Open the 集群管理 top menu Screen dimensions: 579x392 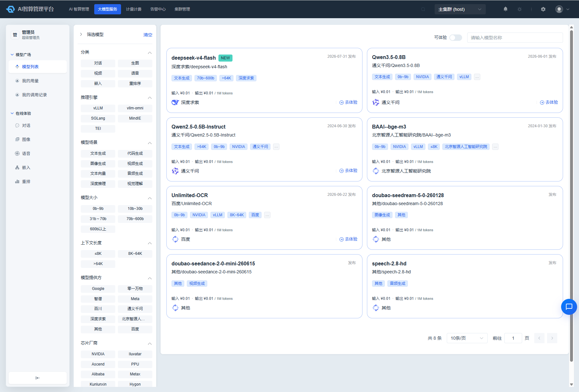182,9
